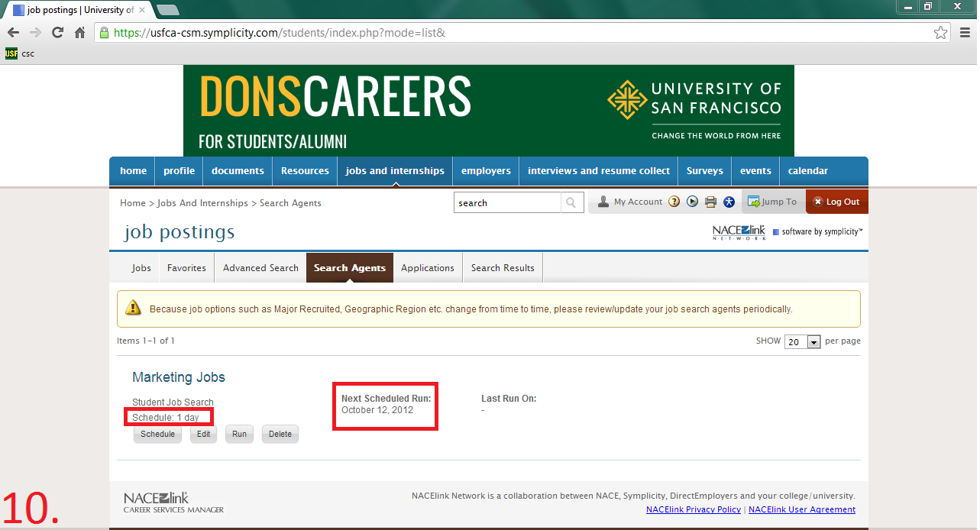Go back with browser back arrow

click(12, 33)
